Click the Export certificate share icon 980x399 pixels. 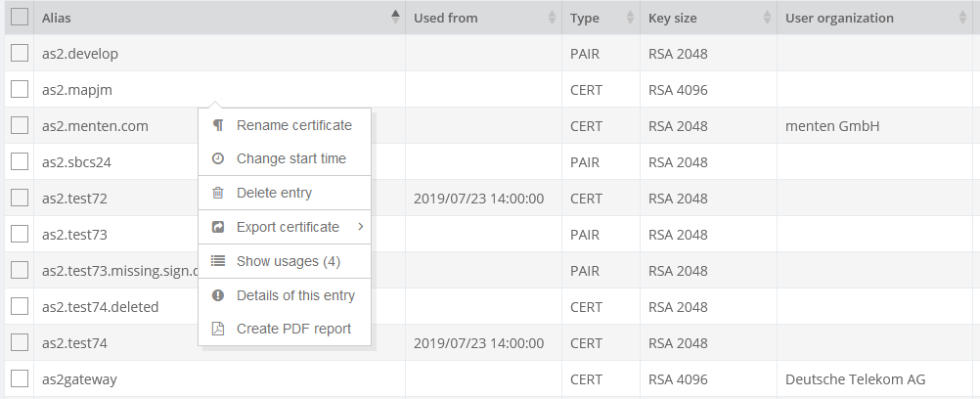218,227
